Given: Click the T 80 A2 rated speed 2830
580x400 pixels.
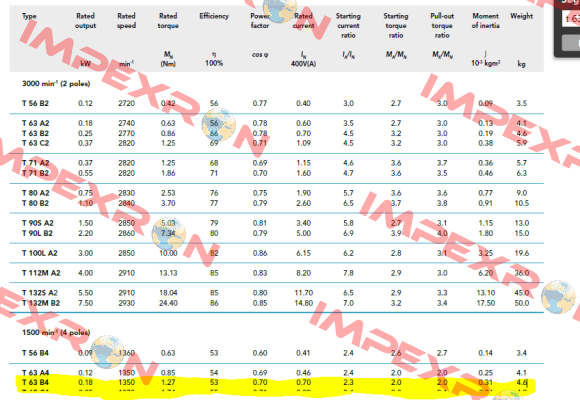Looking at the screenshot, I should pyautogui.click(x=127, y=193).
